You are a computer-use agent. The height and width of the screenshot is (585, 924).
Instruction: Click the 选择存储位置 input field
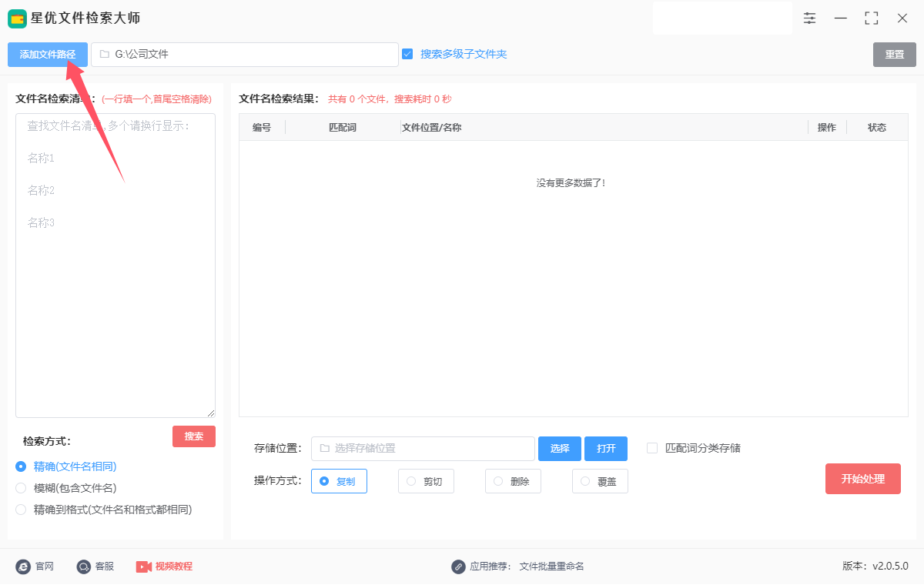click(x=423, y=449)
